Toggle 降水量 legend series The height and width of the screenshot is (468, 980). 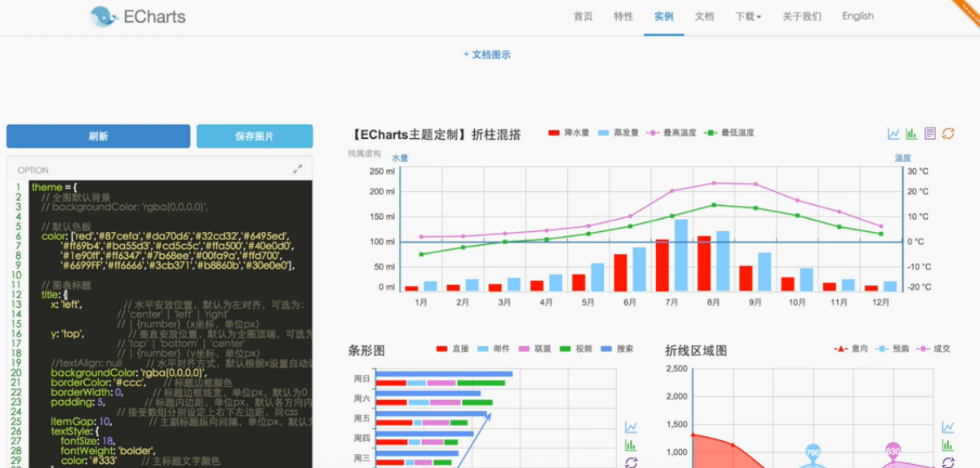pos(570,132)
